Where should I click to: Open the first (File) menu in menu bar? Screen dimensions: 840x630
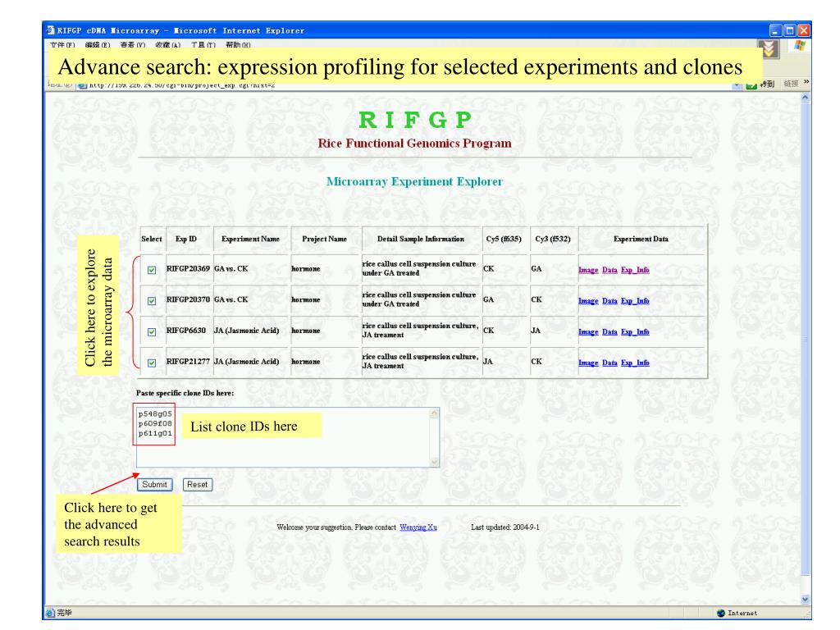62,45
